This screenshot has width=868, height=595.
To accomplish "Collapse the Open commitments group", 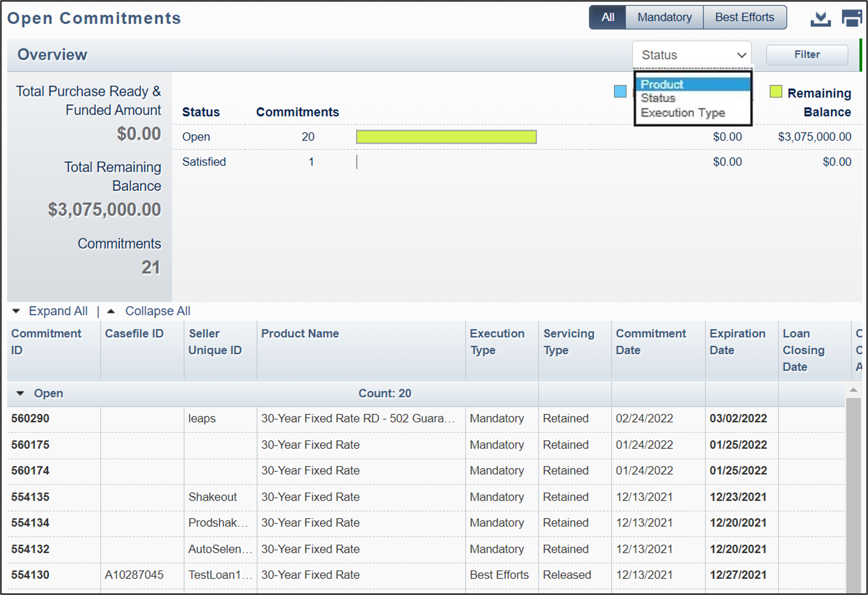I will (x=20, y=393).
